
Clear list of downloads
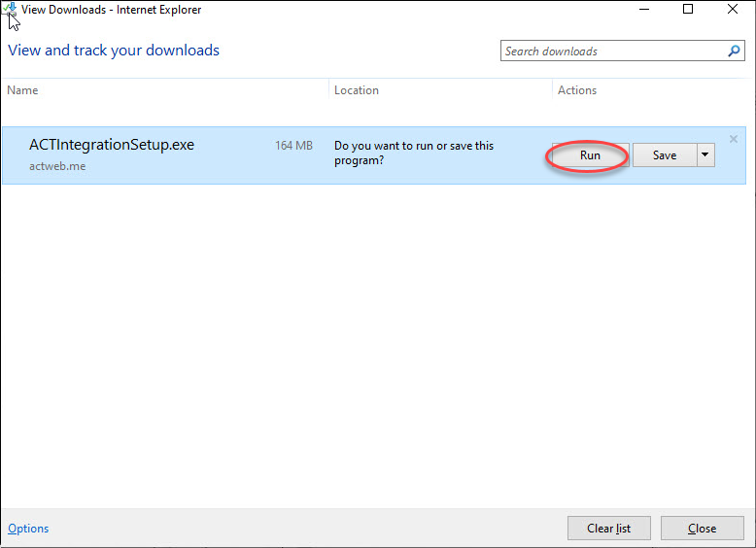[x=609, y=529]
